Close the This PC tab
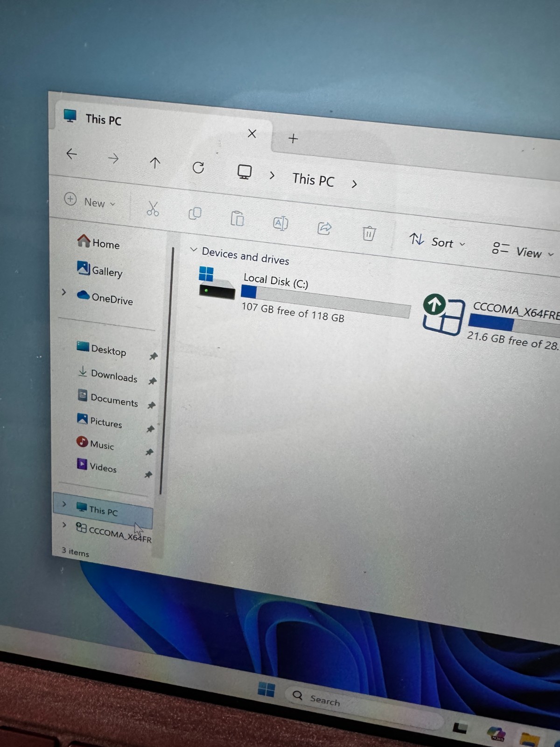The width and height of the screenshot is (560, 747). coord(252,134)
